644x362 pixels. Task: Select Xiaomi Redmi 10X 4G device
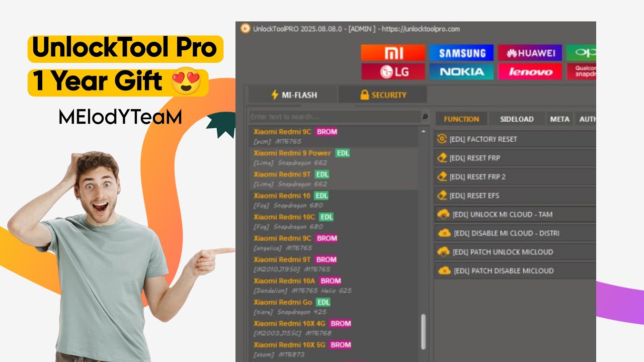click(x=334, y=328)
